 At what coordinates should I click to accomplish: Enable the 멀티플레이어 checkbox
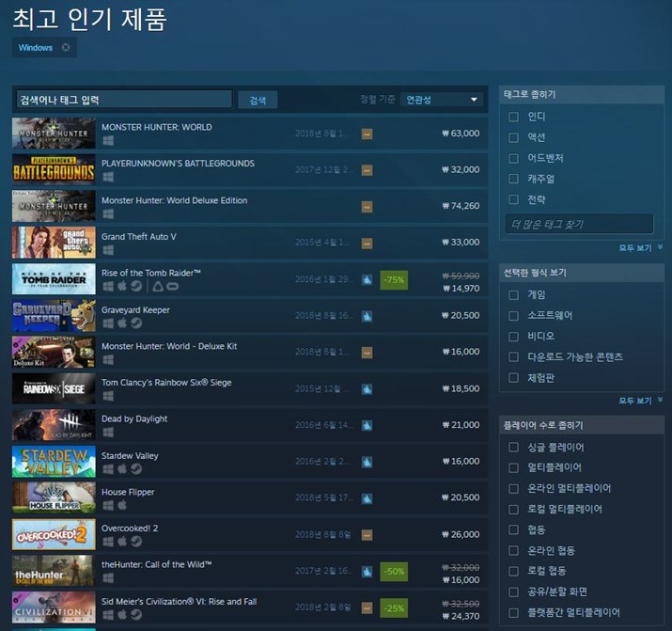pos(513,468)
